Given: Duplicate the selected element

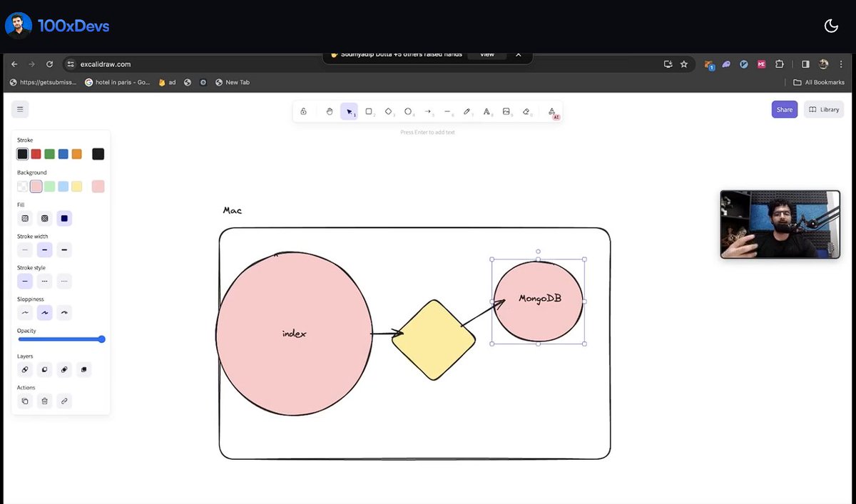Looking at the screenshot, I should coord(25,401).
